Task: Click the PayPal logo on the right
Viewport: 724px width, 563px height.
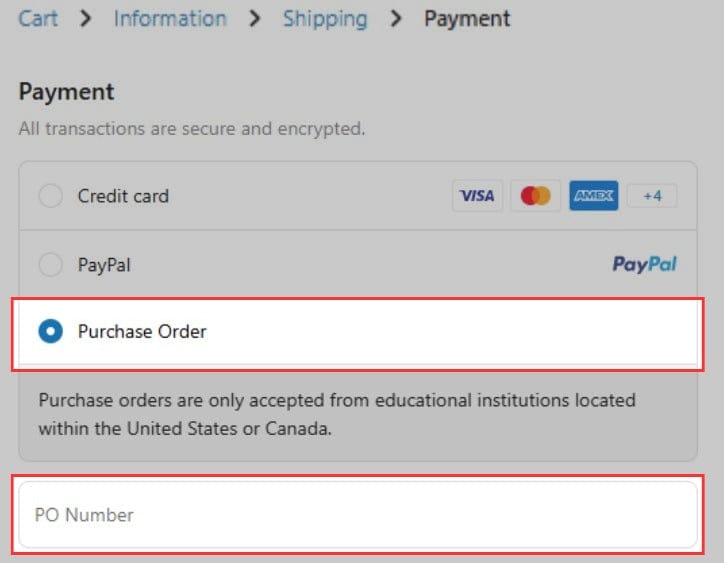Action: coord(644,265)
